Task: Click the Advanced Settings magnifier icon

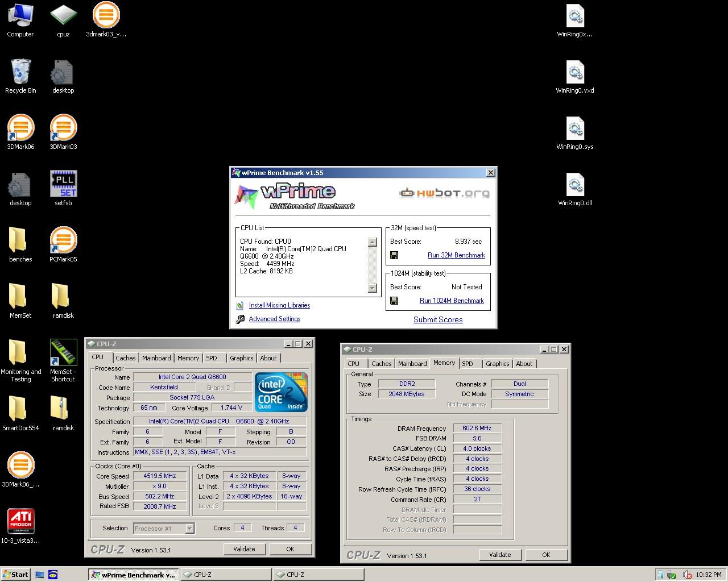Action: coord(240,319)
